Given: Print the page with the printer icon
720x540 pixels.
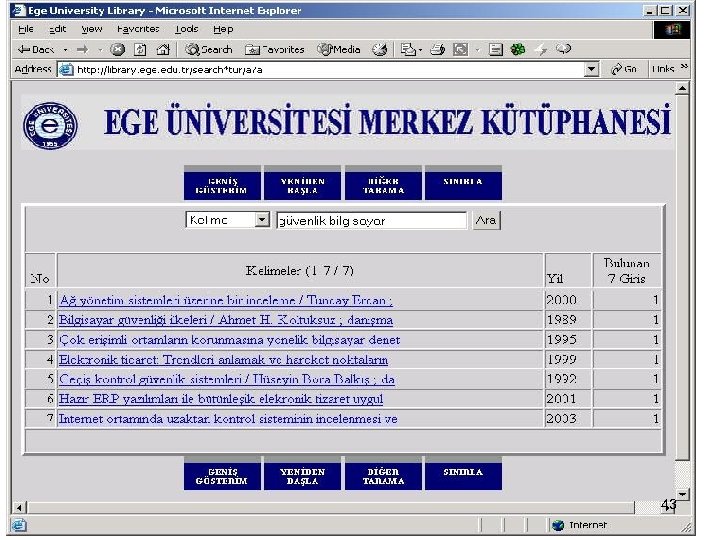Looking at the screenshot, I should pos(437,49).
